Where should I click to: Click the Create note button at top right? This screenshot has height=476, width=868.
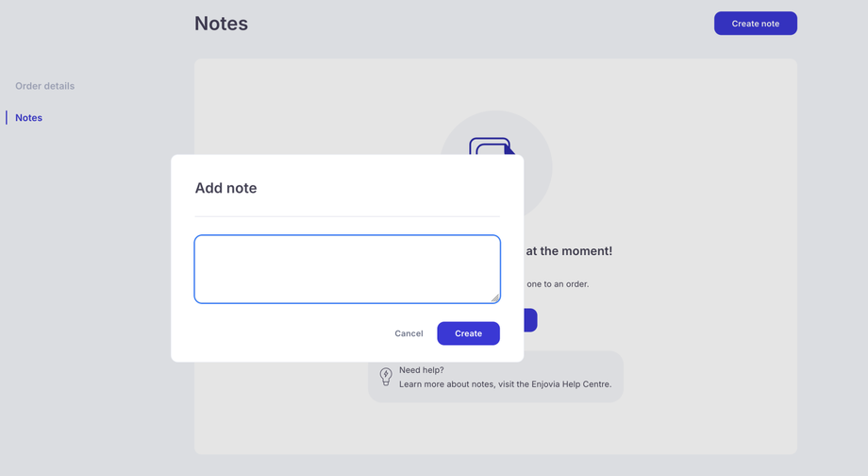[755, 24]
